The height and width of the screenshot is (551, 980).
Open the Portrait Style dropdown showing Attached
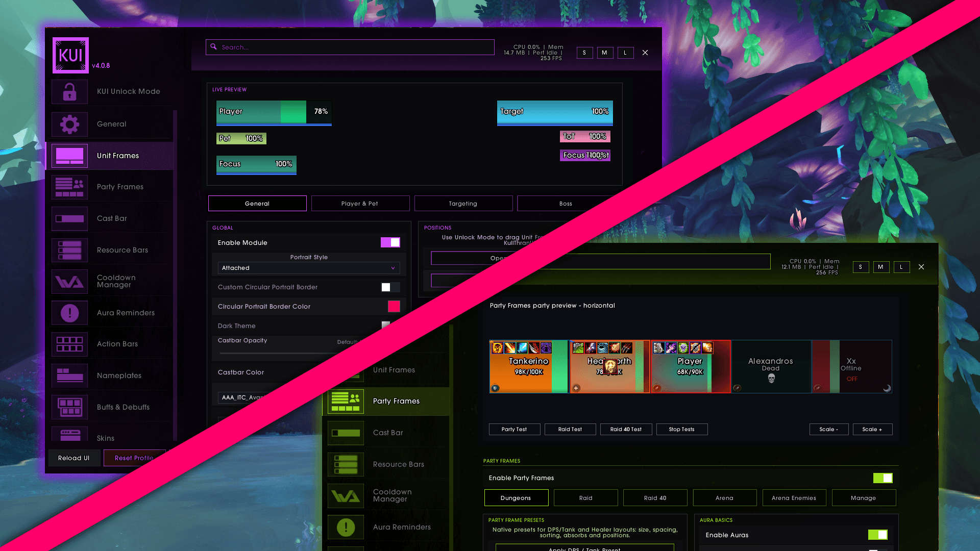pos(309,268)
